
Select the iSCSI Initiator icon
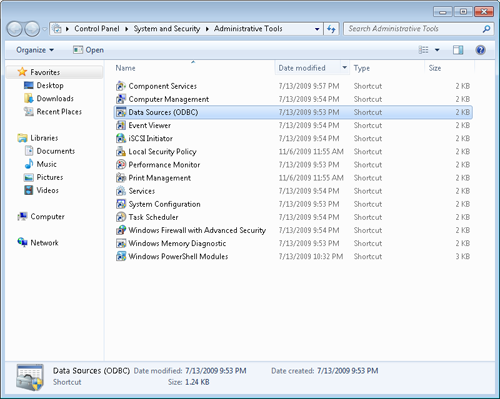coord(121,138)
